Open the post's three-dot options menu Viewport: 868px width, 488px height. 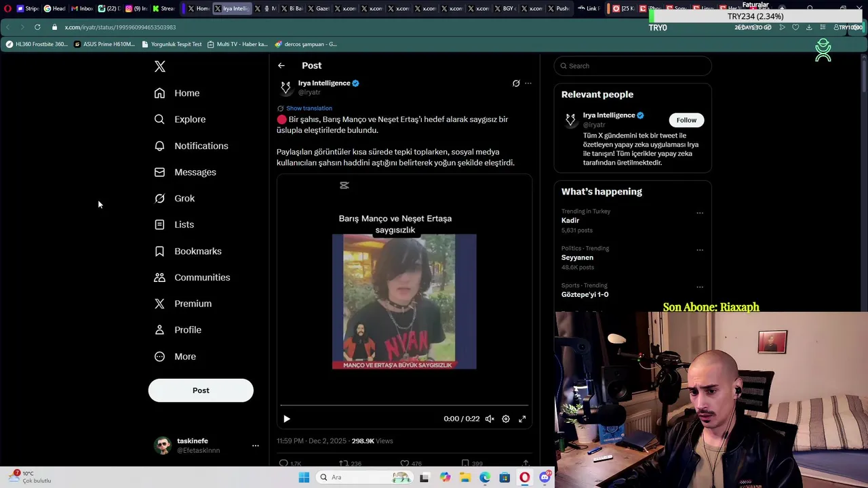[528, 83]
